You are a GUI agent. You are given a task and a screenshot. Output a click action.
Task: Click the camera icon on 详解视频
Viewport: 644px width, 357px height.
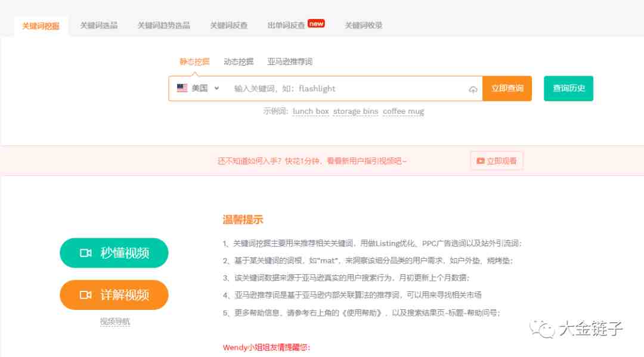point(85,295)
